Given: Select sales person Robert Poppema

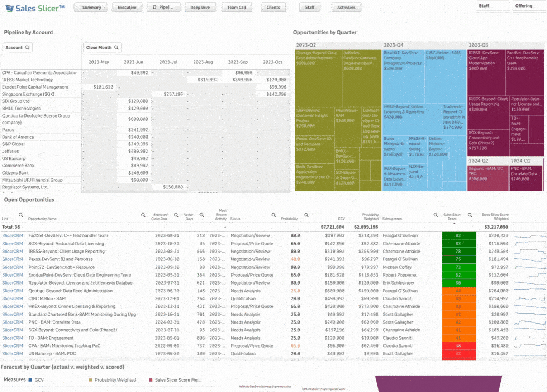Looking at the screenshot, I should click(399, 275).
